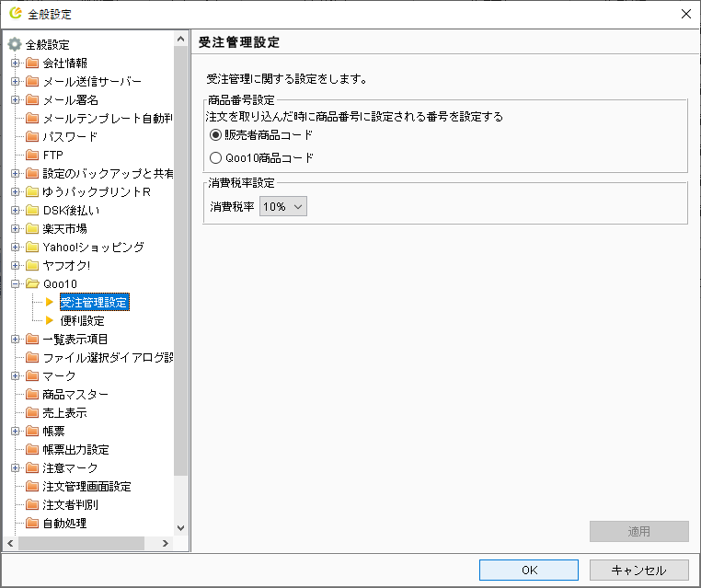Click the メール署名 folder icon

pos(32,99)
